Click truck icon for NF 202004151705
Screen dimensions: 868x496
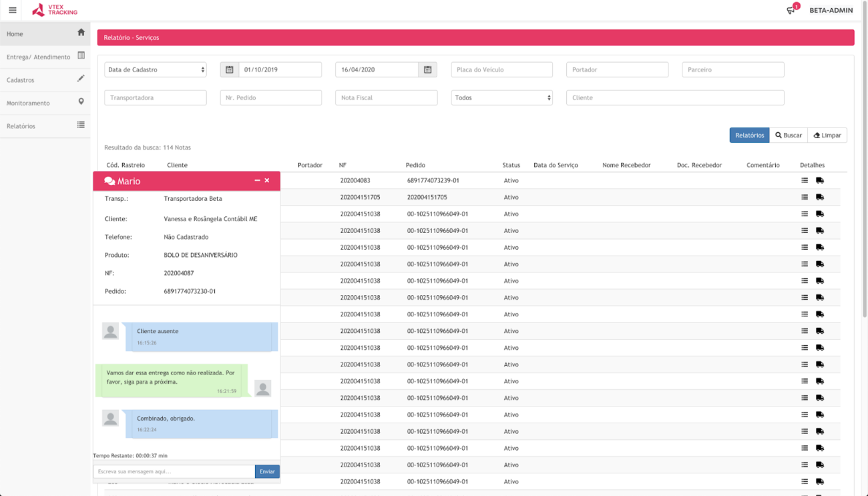tap(820, 197)
